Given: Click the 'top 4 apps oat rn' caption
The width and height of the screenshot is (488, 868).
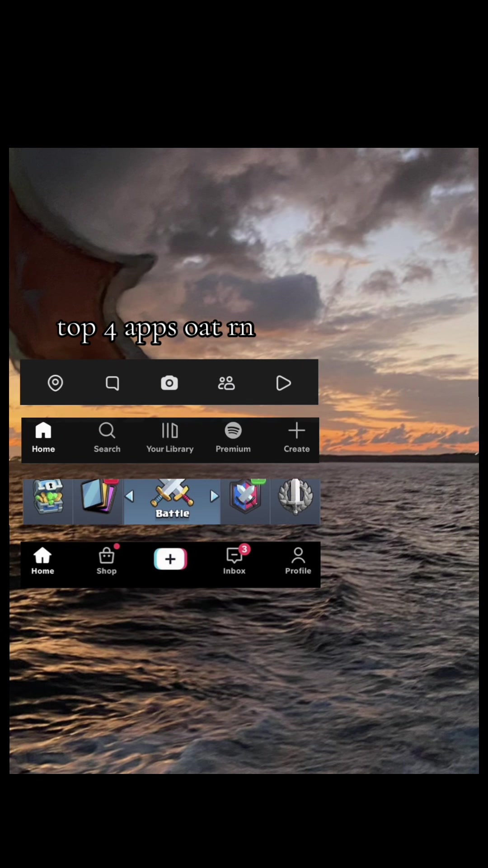Looking at the screenshot, I should tap(156, 330).
